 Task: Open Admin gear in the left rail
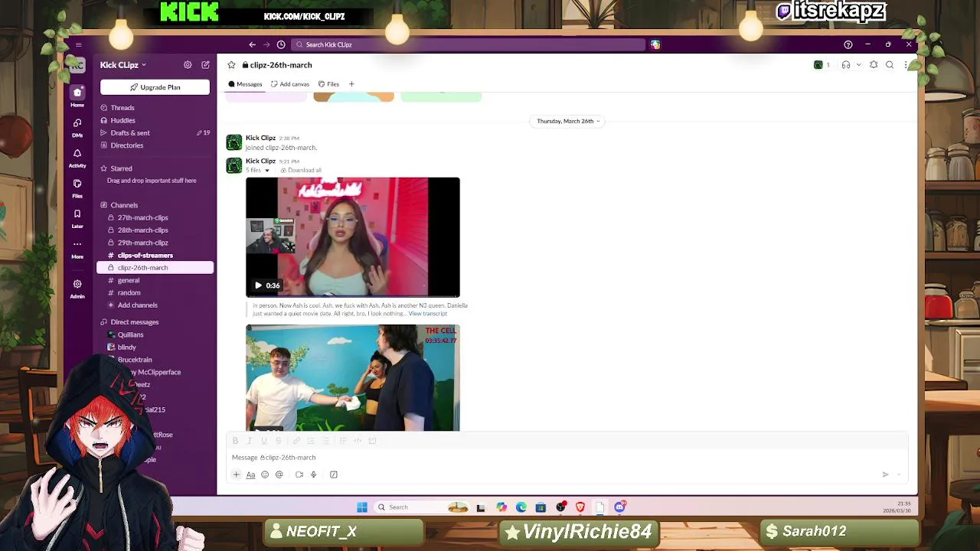(x=77, y=289)
